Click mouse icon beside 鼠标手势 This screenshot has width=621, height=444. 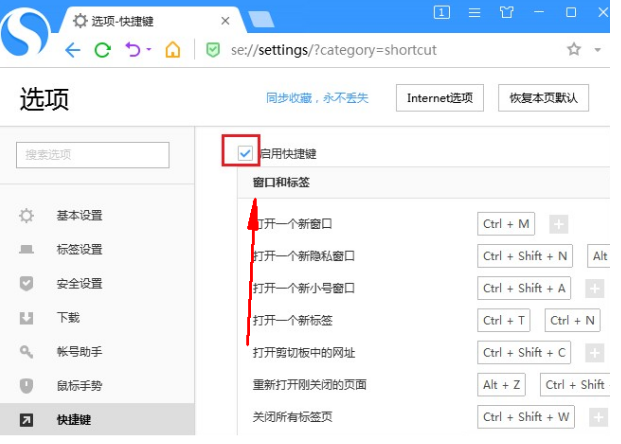point(27,385)
